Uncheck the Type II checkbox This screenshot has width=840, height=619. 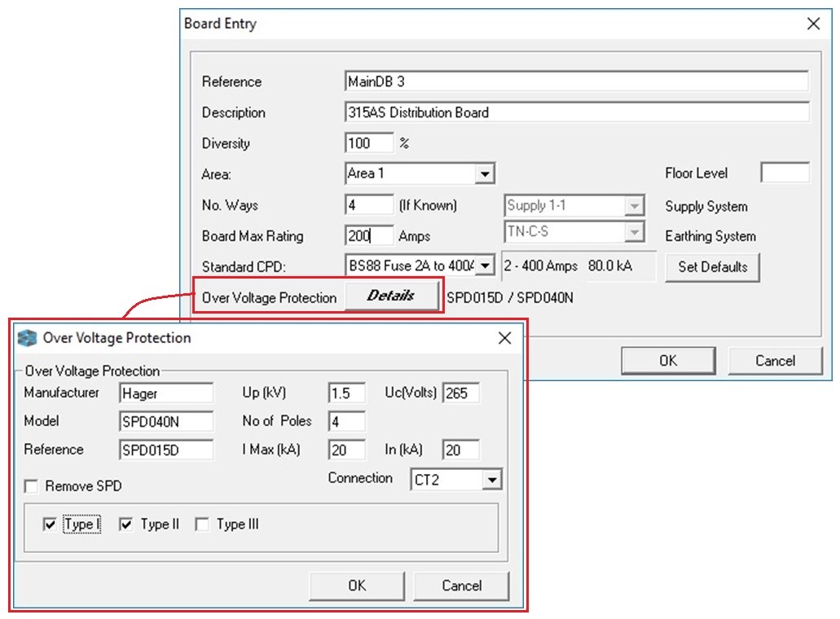[x=126, y=525]
